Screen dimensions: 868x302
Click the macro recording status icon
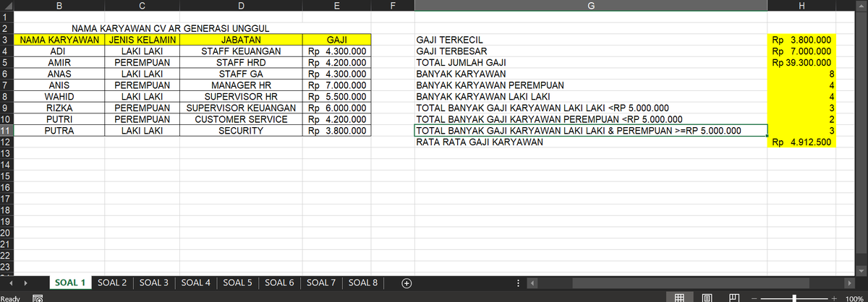(x=38, y=298)
